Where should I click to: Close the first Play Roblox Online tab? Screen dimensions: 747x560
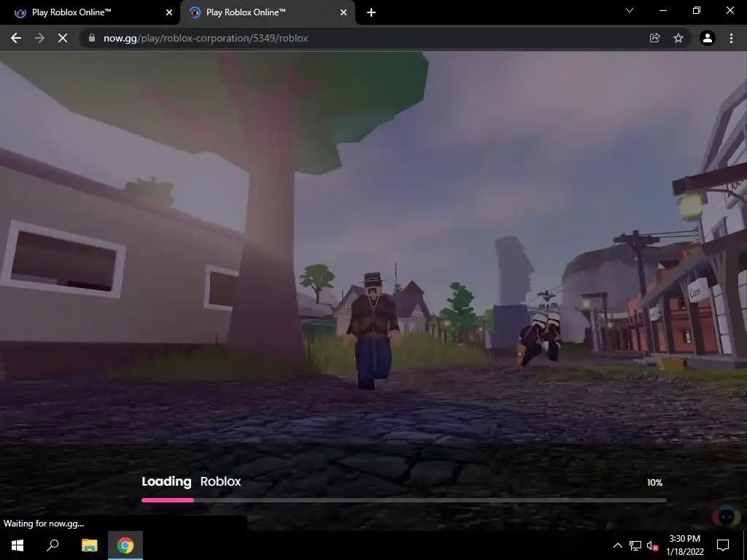(x=169, y=13)
